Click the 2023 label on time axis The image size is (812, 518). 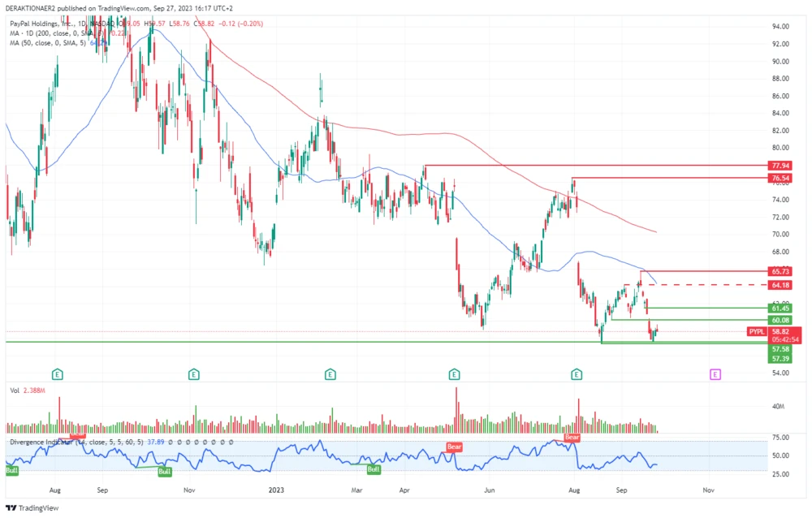pyautogui.click(x=276, y=490)
